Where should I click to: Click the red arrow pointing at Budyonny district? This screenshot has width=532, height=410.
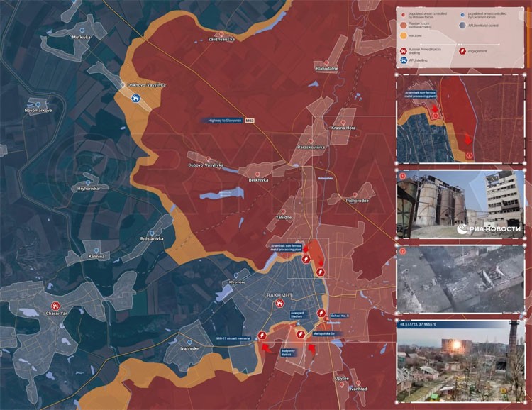265,348
